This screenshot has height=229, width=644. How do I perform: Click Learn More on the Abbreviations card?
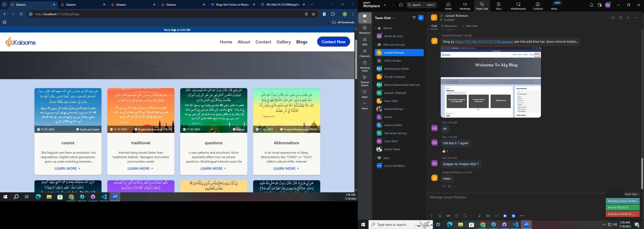pos(286,168)
